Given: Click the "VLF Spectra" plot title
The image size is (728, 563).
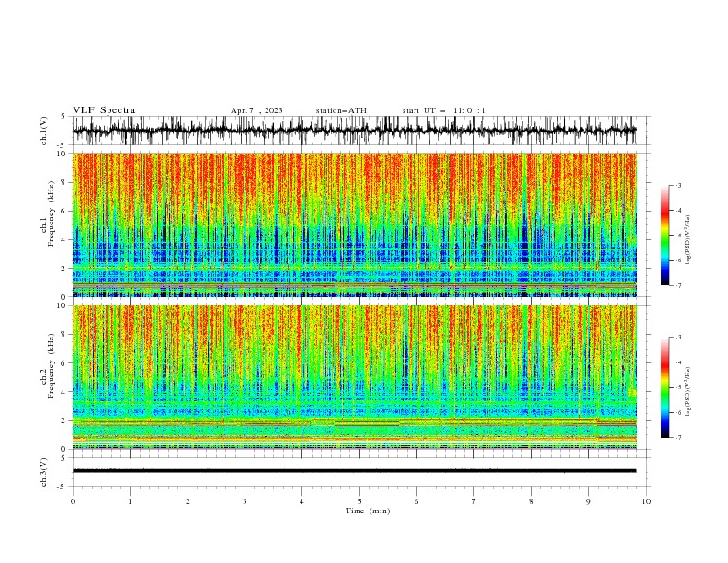Looking at the screenshot, I should click(x=104, y=110).
